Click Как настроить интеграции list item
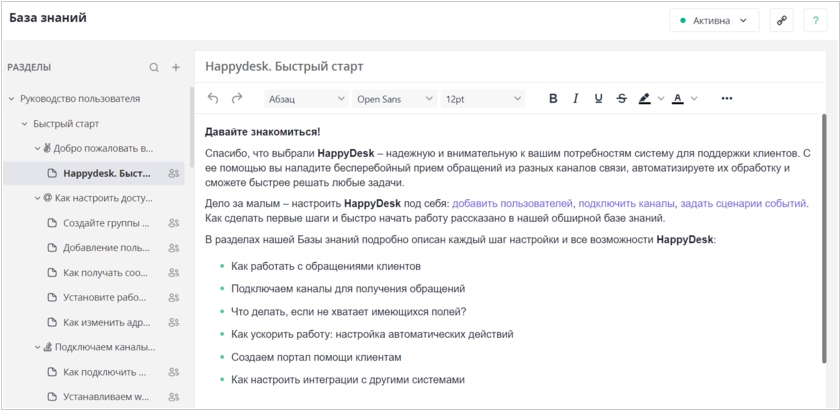Screen dimensions: 840x410 (x=348, y=380)
